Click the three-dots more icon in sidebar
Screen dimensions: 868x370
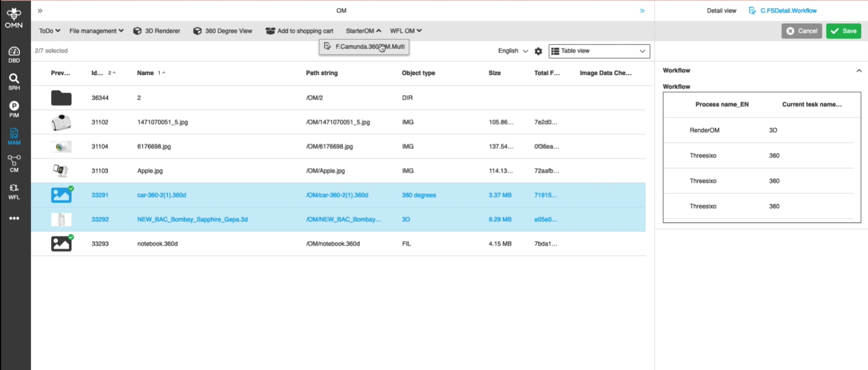click(x=14, y=218)
